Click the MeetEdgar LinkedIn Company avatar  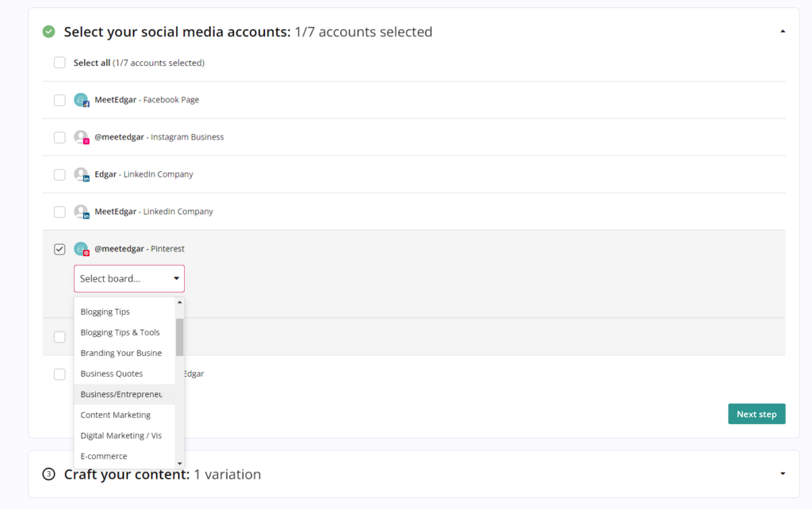(82, 211)
